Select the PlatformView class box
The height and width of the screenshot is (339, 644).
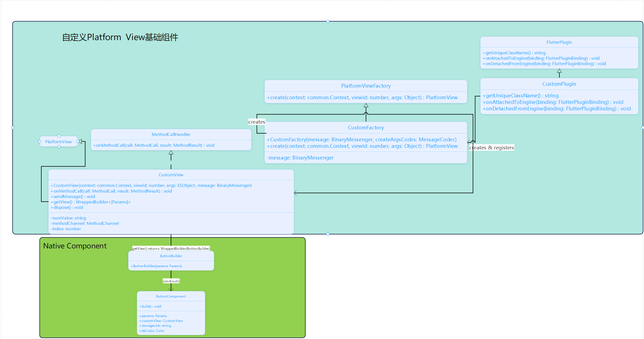tap(58, 142)
